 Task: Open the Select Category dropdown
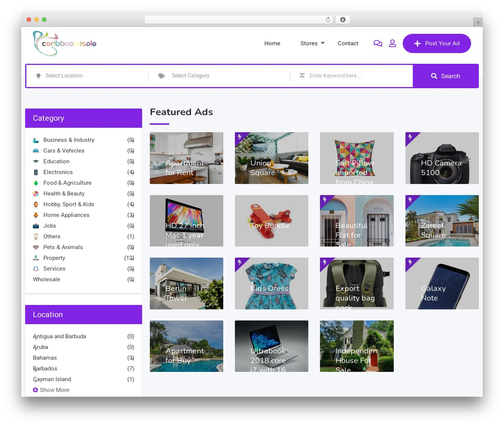tap(219, 76)
